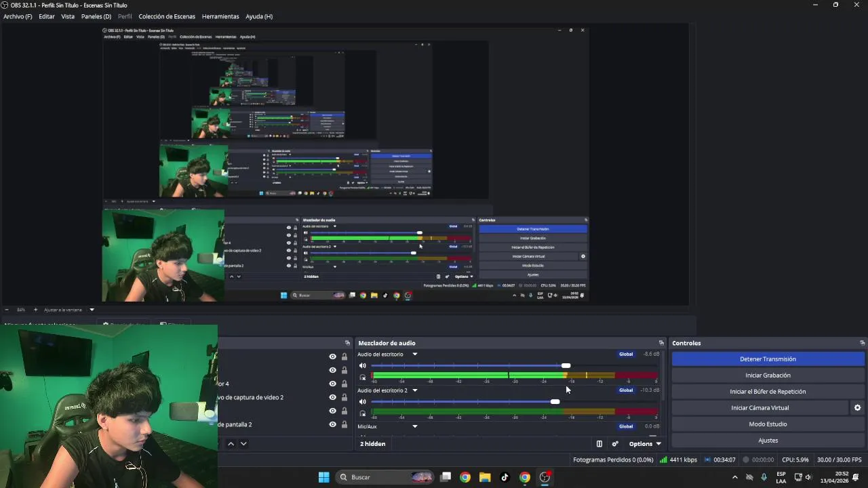Toggle the Global badge for Audio del escritorio
868x488 pixels.
click(626, 354)
